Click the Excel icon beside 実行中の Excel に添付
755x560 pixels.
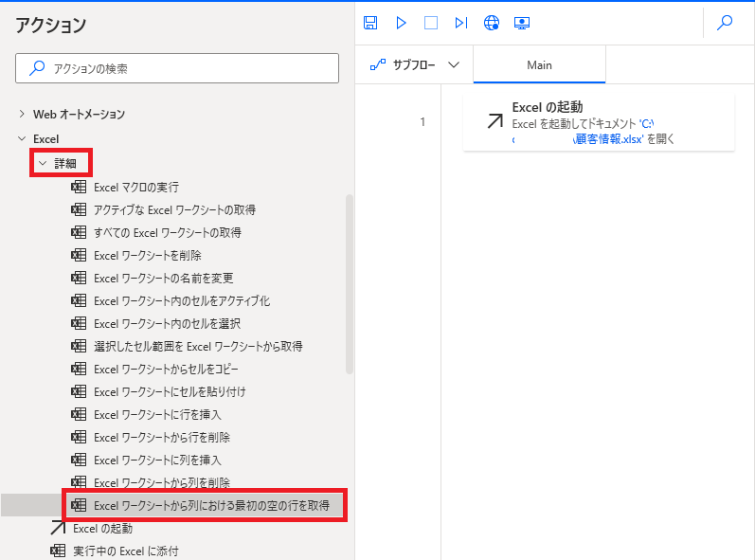click(59, 551)
